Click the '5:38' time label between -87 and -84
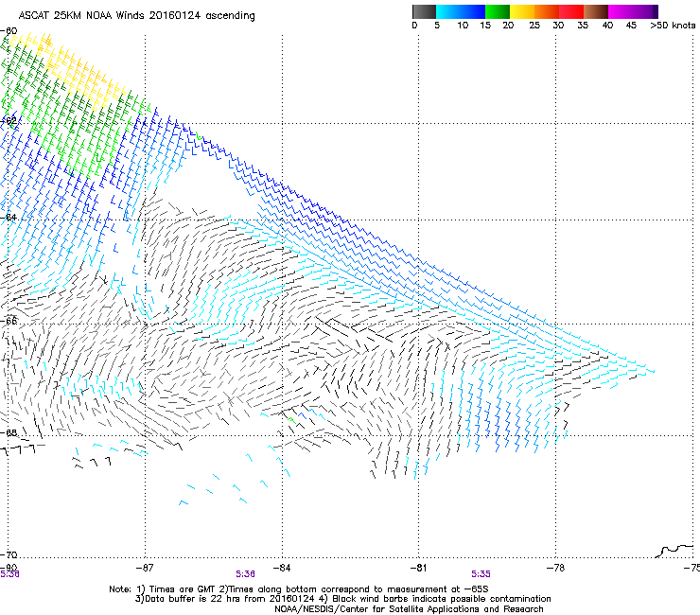This screenshot has width=700, height=615. click(246, 574)
